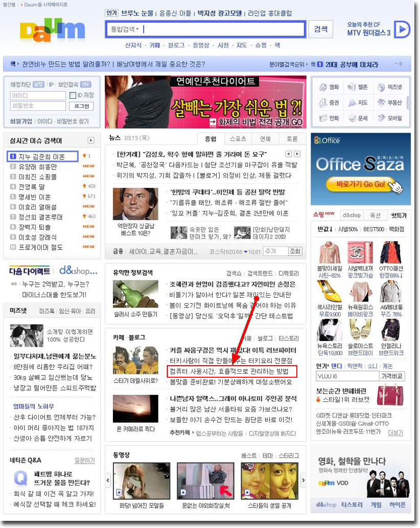
Task: Open trending search 지누 김준희 이혼
Action: click(42, 157)
